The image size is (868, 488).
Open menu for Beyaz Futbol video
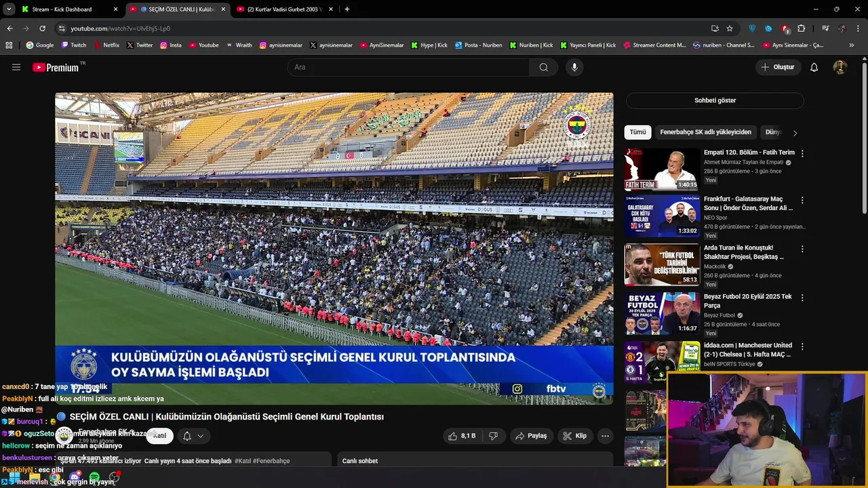click(802, 298)
